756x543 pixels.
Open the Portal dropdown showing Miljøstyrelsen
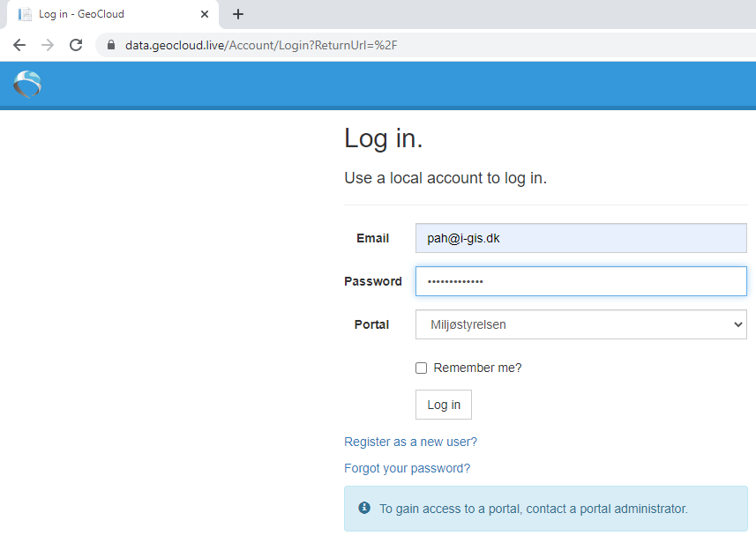tap(580, 324)
